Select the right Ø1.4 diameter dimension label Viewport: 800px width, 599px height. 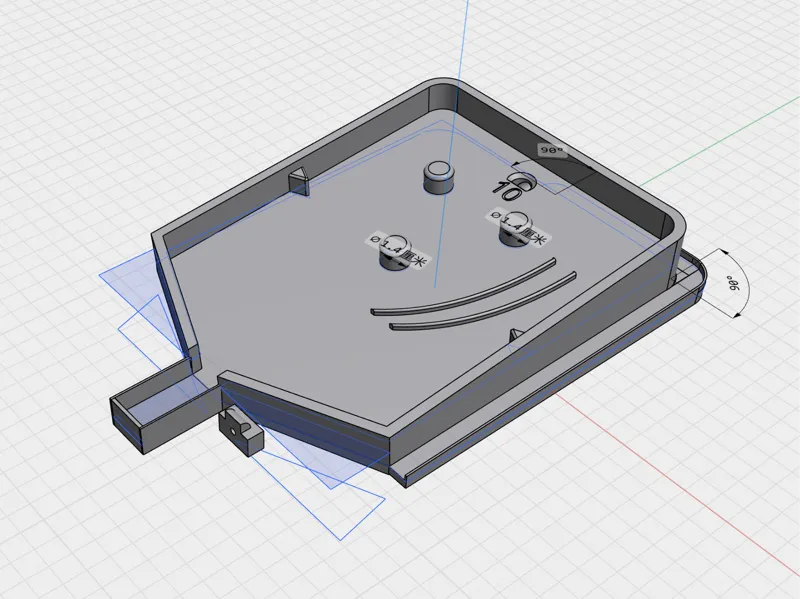tap(519, 227)
